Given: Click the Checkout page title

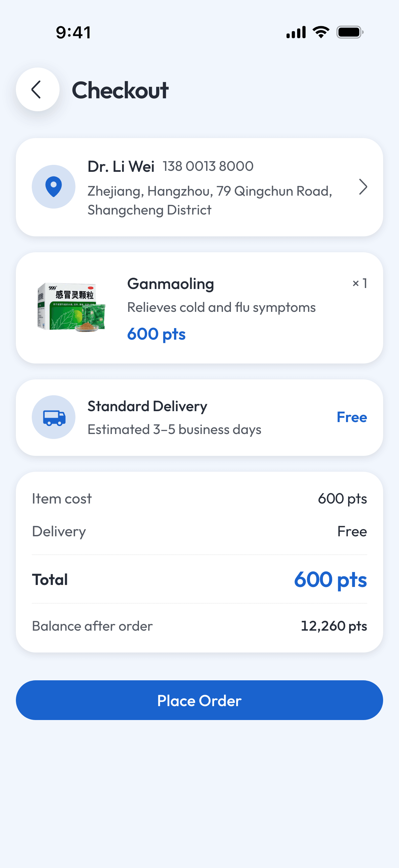Looking at the screenshot, I should point(120,90).
